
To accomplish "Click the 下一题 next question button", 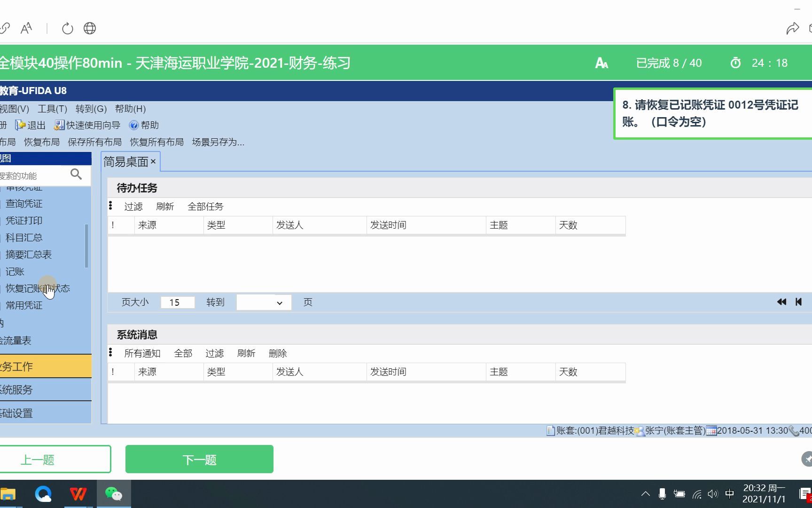I will (x=199, y=459).
